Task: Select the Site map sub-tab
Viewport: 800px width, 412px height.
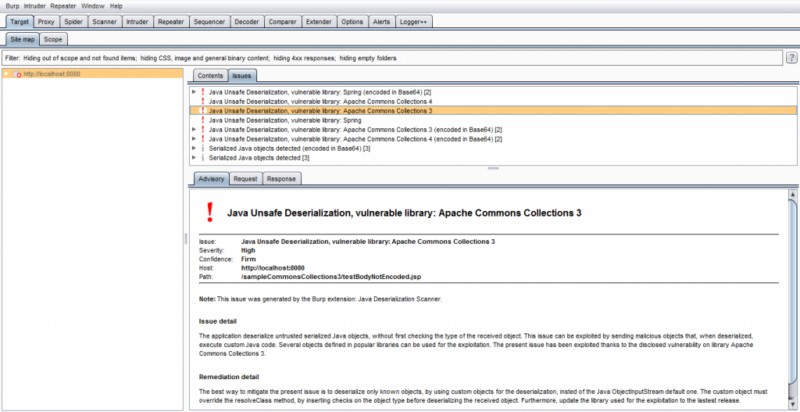Action: (22, 39)
